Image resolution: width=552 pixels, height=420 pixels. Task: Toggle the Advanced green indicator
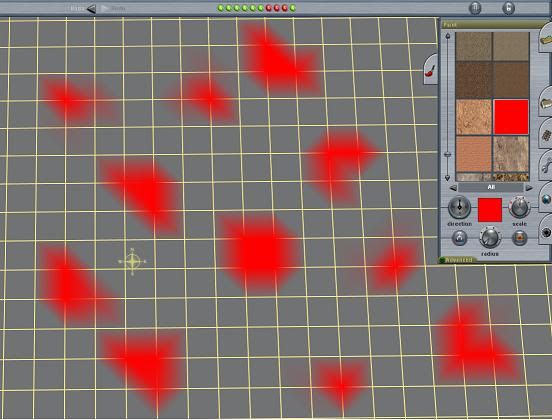point(442,260)
